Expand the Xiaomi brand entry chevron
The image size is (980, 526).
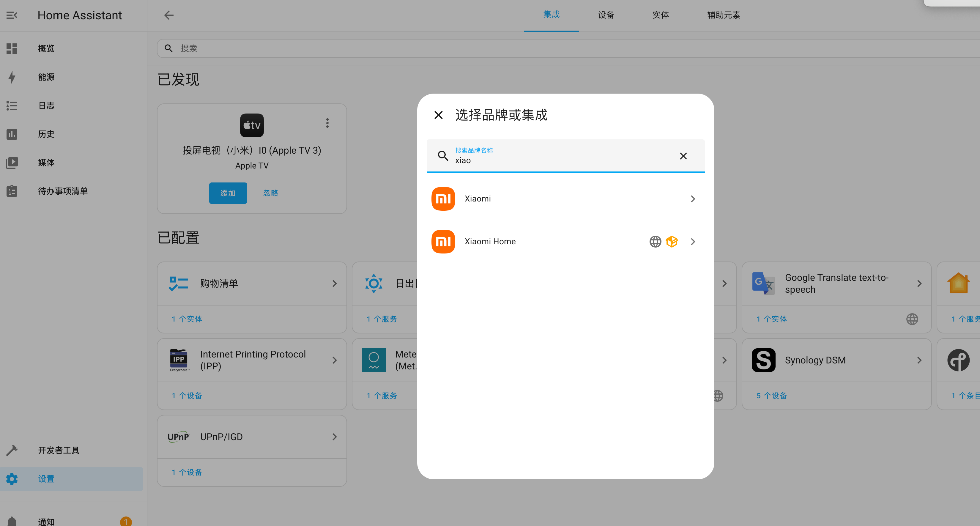click(x=693, y=199)
